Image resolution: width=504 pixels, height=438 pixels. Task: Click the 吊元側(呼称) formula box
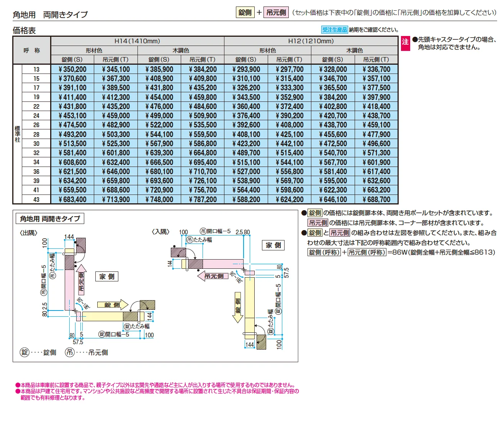coord(367,252)
